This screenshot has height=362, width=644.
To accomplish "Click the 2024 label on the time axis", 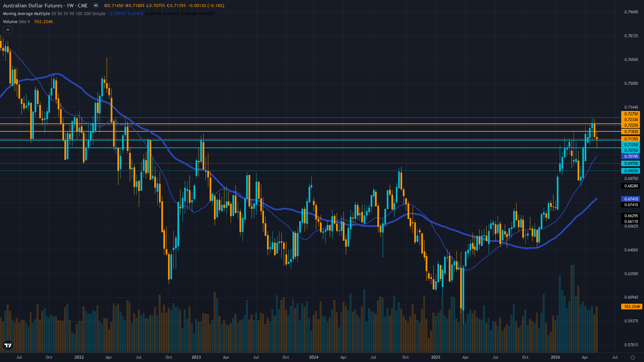I will pos(314,357).
